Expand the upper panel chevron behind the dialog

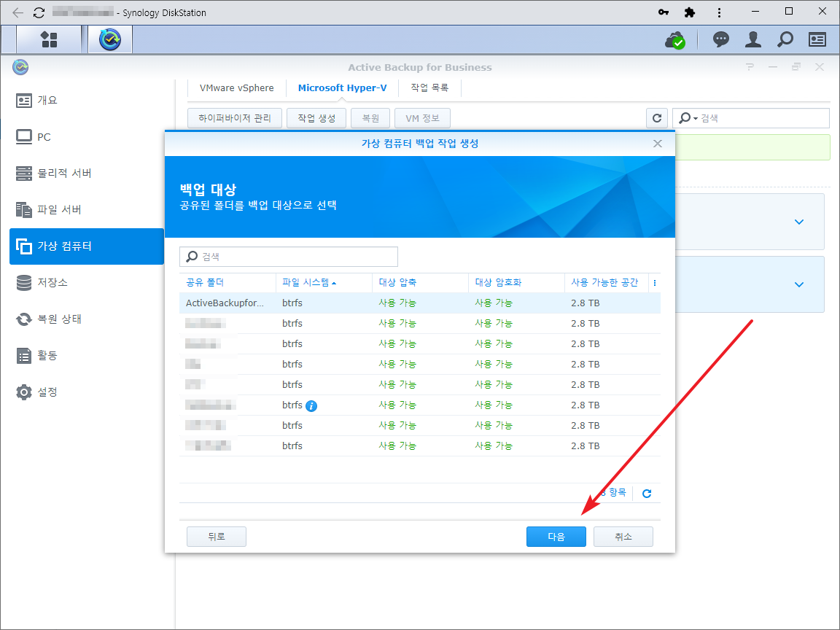coord(798,222)
